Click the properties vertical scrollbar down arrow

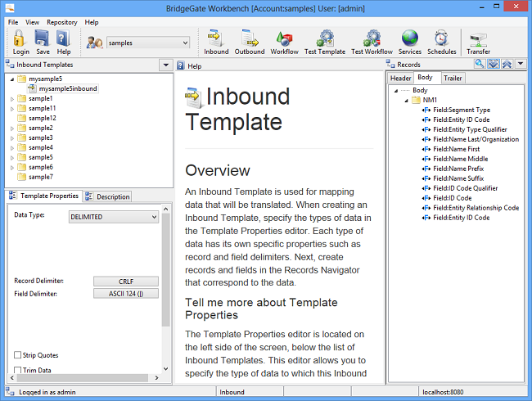[166, 368]
